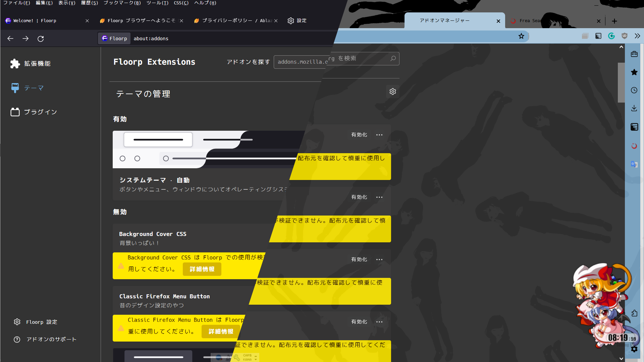The width and height of the screenshot is (644, 362).
Task: Open Floorp 設定 link at the bottom left
Action: click(42, 322)
